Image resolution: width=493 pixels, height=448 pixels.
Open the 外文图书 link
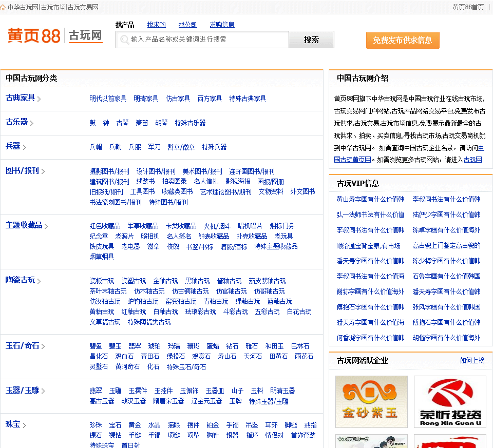click(302, 191)
